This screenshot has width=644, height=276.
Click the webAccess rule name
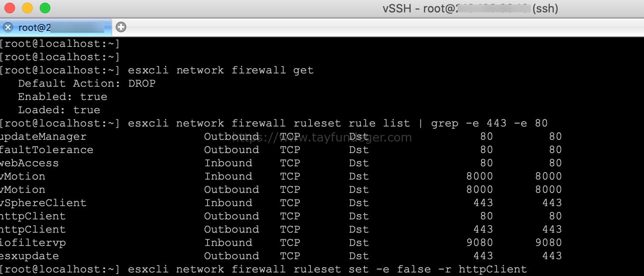[29, 163]
